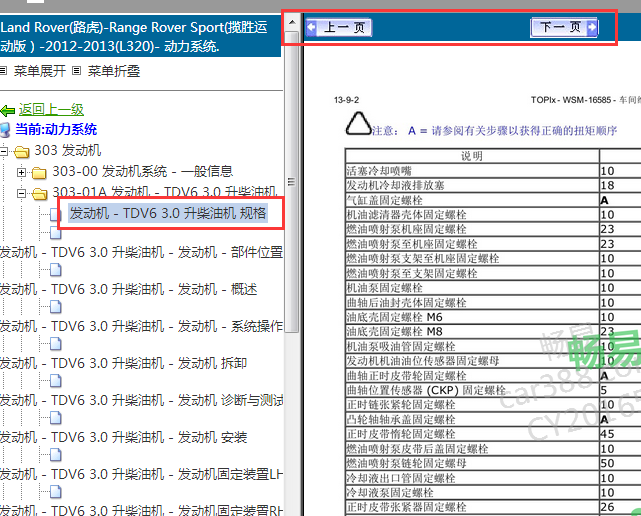Click the document icon for 诊断与测试 entry

pos(56,381)
